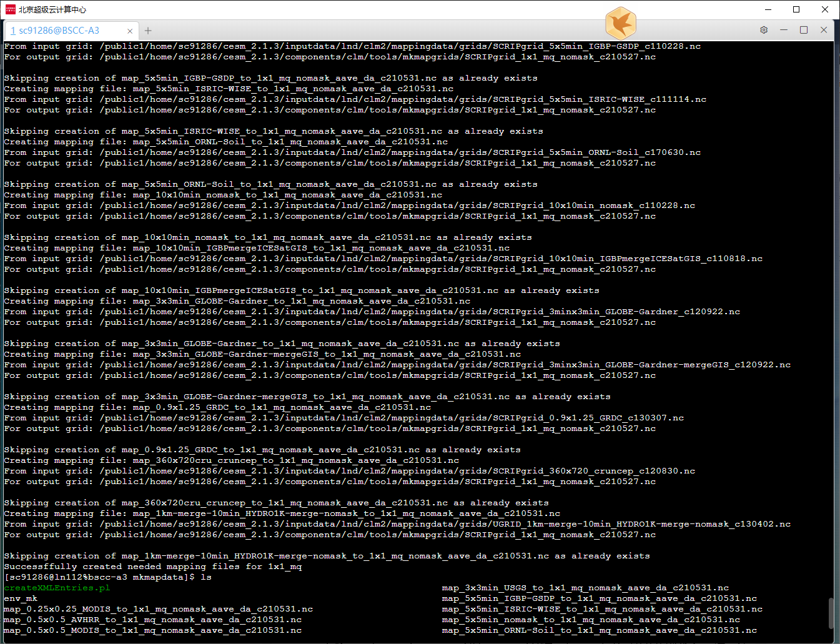Click the createXMLEntries.pl file name
Viewport: 840px width, 644px height.
[x=57, y=588]
